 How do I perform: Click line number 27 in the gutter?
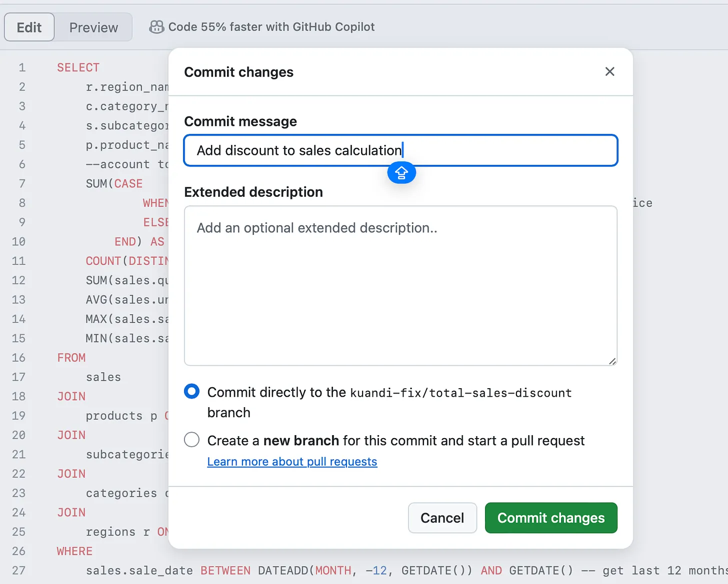point(19,571)
